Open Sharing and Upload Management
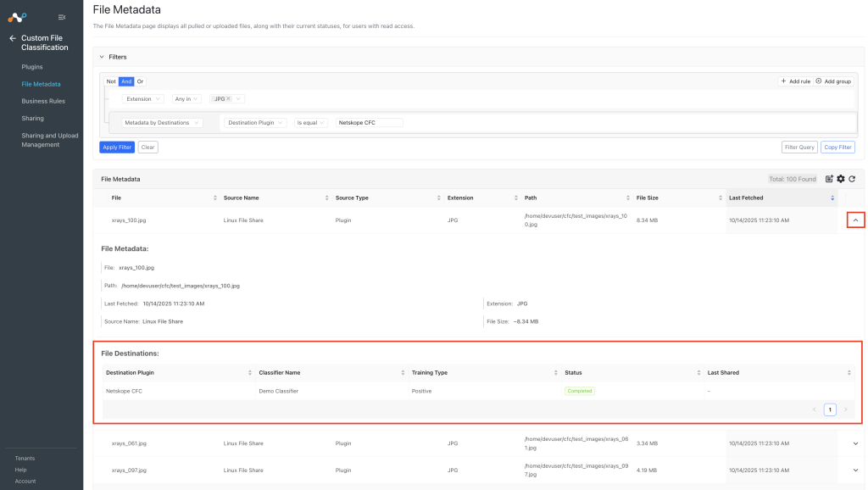The width and height of the screenshot is (868, 490). coord(50,140)
